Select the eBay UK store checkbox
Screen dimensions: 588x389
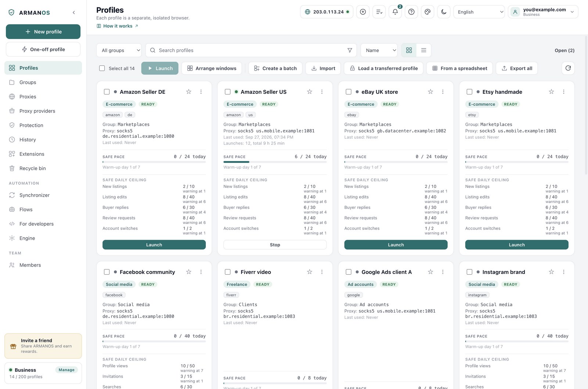point(349,92)
